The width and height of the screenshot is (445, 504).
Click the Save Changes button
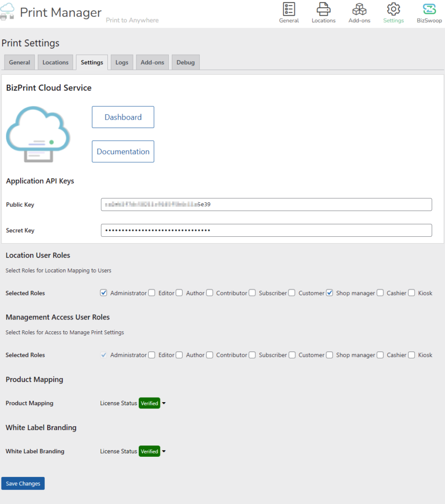click(23, 483)
